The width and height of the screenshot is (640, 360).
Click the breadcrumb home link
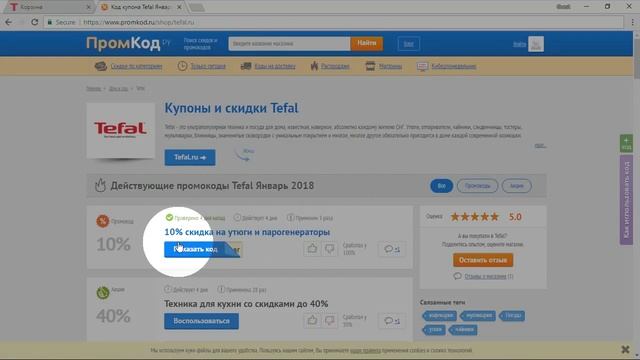tap(93, 89)
